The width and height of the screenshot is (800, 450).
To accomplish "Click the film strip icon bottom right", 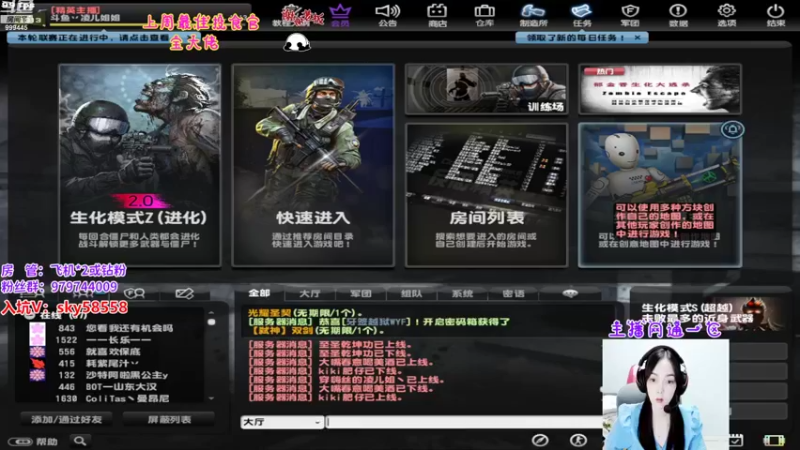I will tap(773, 440).
